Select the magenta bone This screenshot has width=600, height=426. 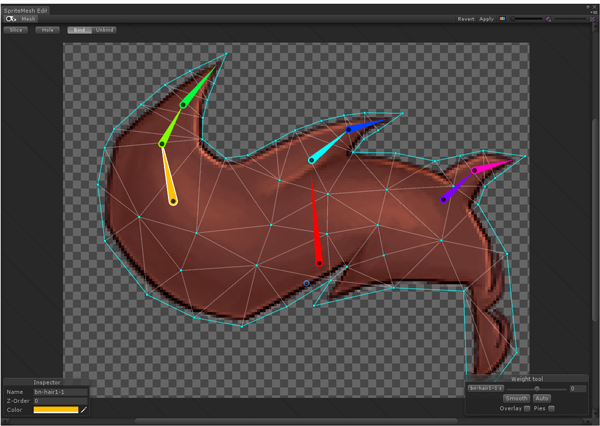491,166
